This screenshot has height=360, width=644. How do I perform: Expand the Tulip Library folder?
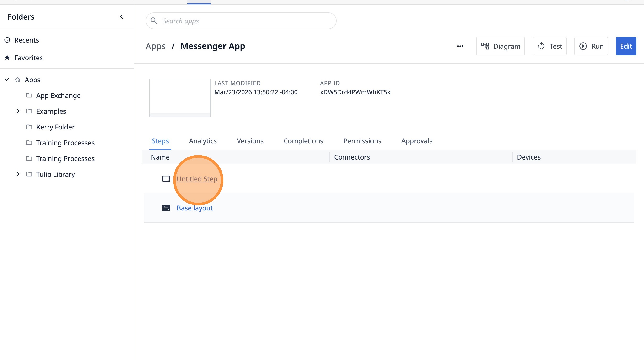[18, 174]
